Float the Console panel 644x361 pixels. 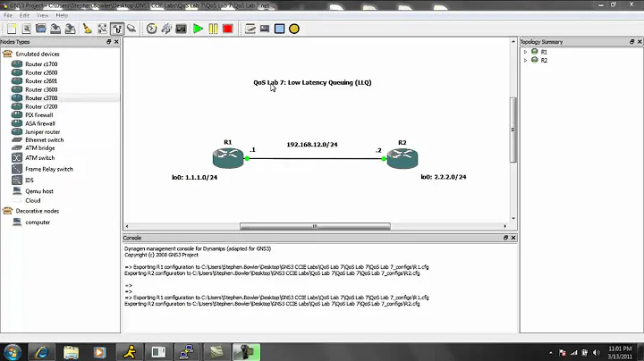point(505,238)
